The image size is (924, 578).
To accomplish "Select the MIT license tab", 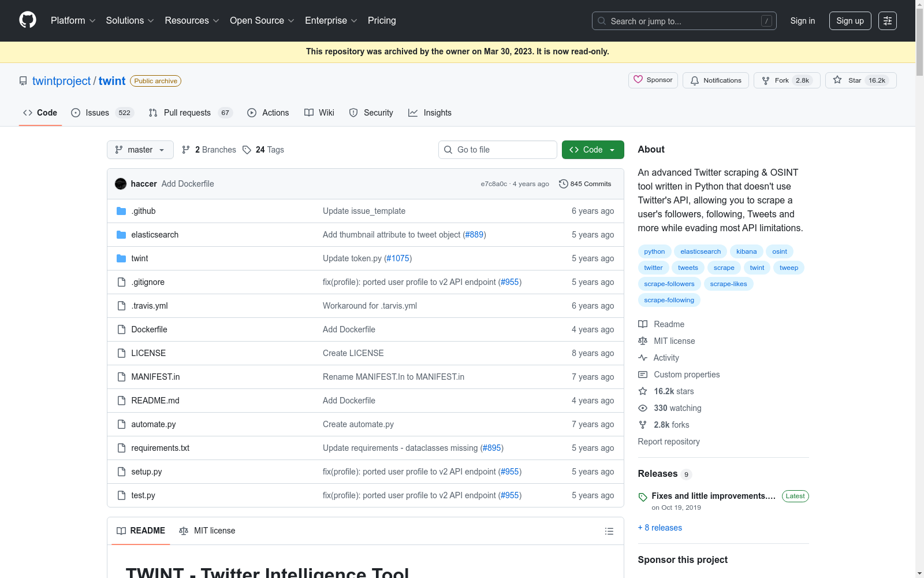I will [207, 531].
